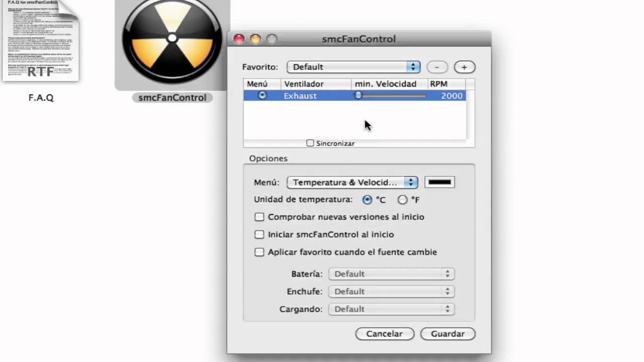The image size is (644, 362).
Task: Open the Batería Default dropdown
Action: [x=391, y=274]
